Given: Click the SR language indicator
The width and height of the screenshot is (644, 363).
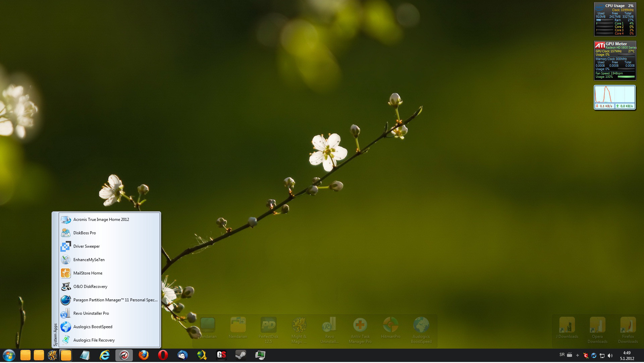Looking at the screenshot, I should (562, 355).
